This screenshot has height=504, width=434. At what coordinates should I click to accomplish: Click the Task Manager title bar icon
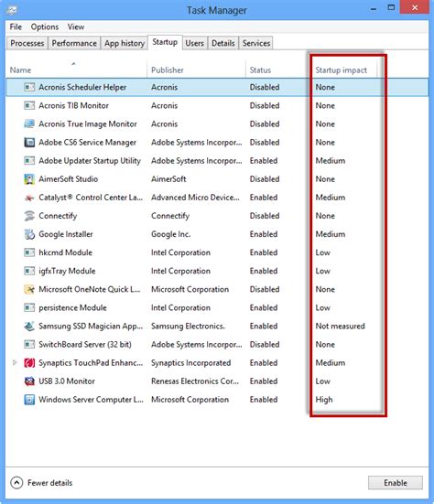point(12,10)
